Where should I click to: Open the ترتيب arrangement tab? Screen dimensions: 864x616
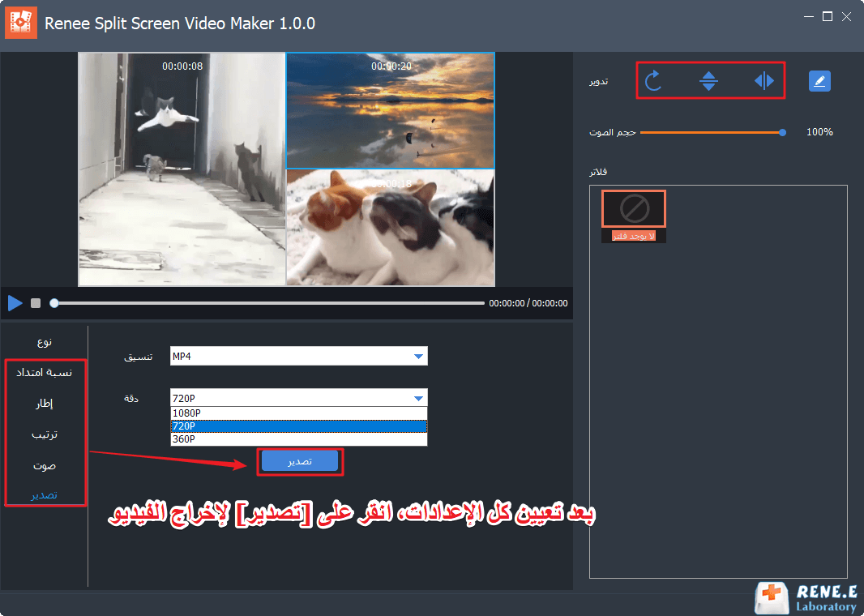coord(45,434)
